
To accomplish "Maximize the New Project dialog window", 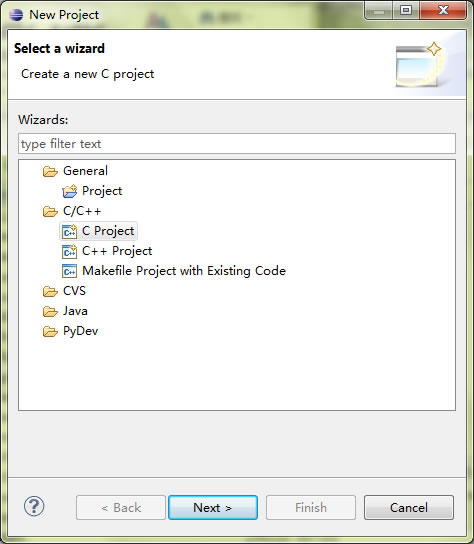I will (406, 10).
